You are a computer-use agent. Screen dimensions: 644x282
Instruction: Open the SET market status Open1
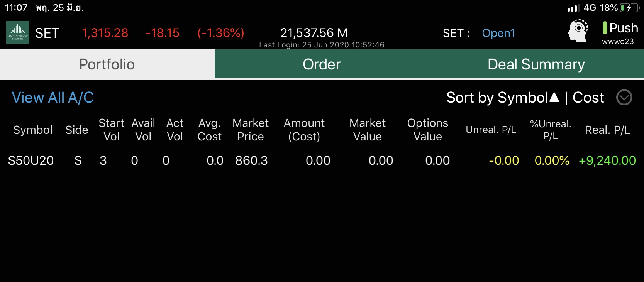coord(498,33)
